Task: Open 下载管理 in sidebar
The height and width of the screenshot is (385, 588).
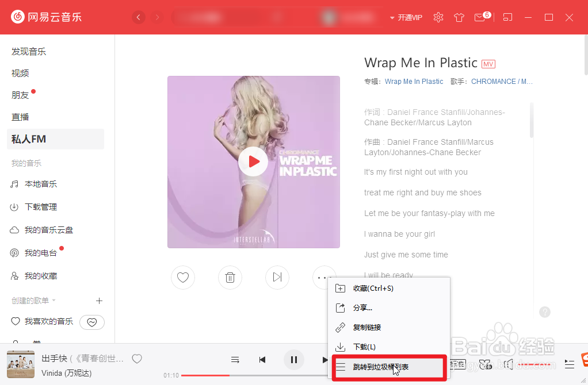Action: click(40, 207)
